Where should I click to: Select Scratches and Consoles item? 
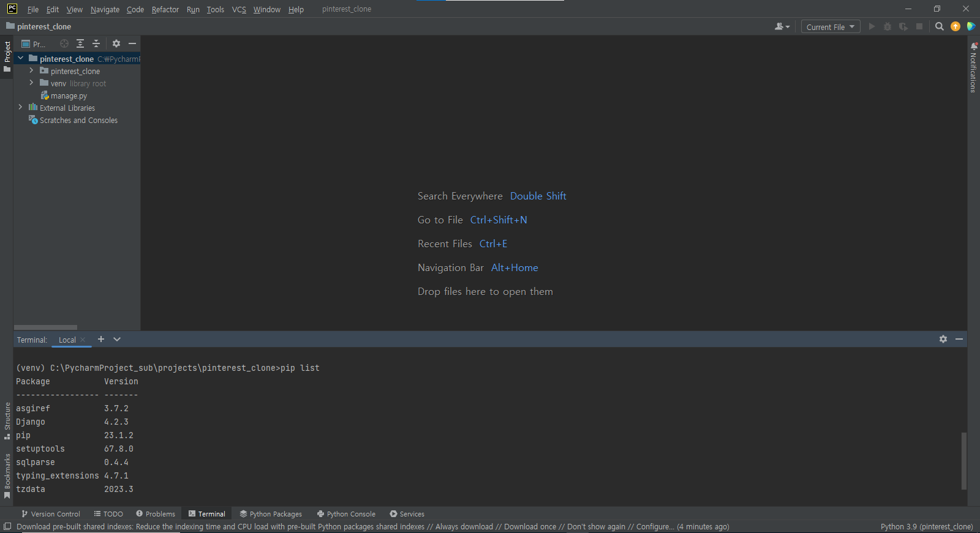(73, 120)
